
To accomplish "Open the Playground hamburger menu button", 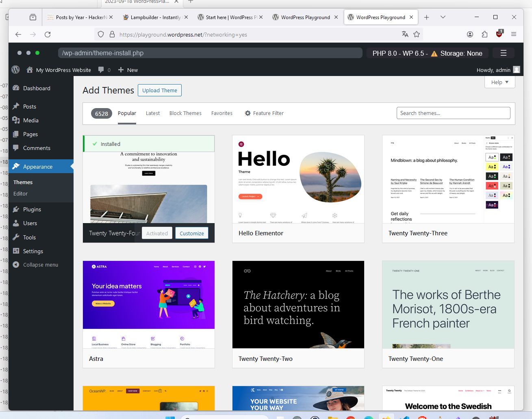I will 503,53.
